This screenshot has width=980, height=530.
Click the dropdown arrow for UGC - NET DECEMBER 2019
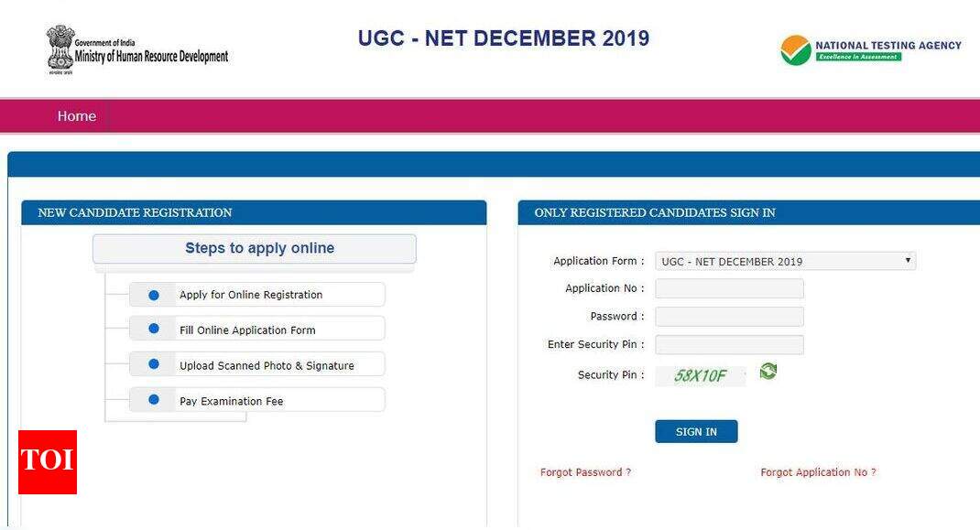point(906,260)
